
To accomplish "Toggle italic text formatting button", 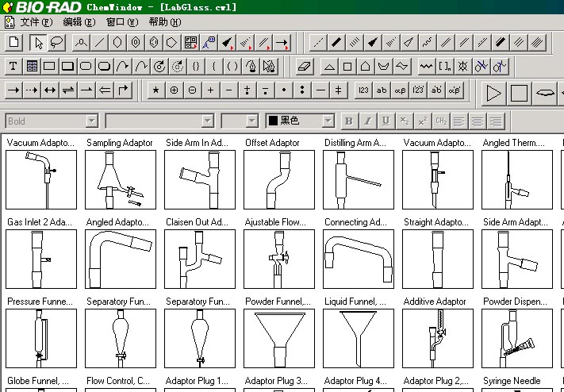I will (x=366, y=121).
